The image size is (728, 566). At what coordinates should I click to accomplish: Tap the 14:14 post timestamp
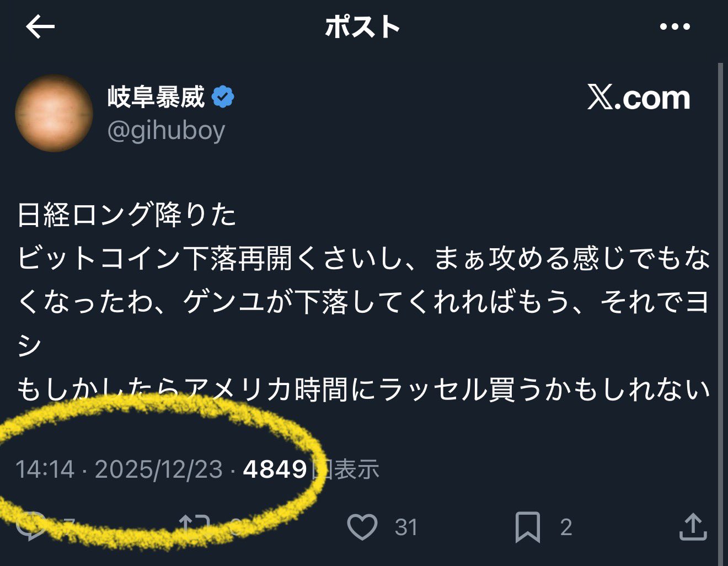pyautogui.click(x=45, y=469)
